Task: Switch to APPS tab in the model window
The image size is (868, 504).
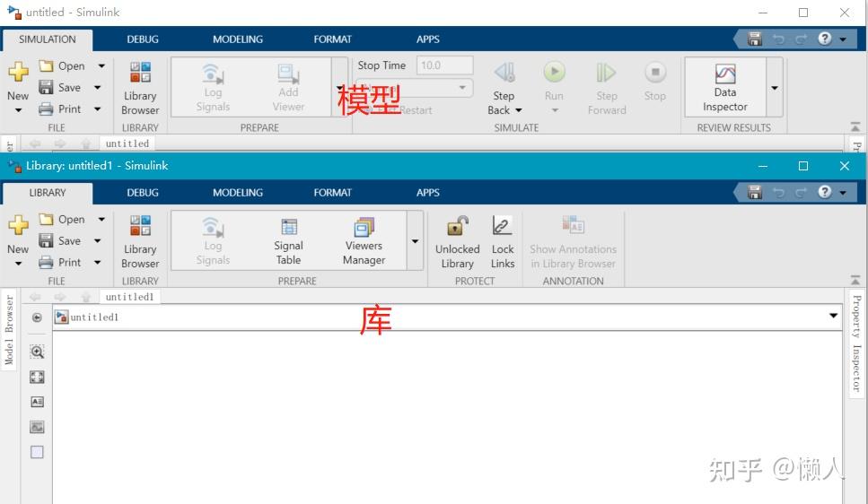Action: coord(427,39)
